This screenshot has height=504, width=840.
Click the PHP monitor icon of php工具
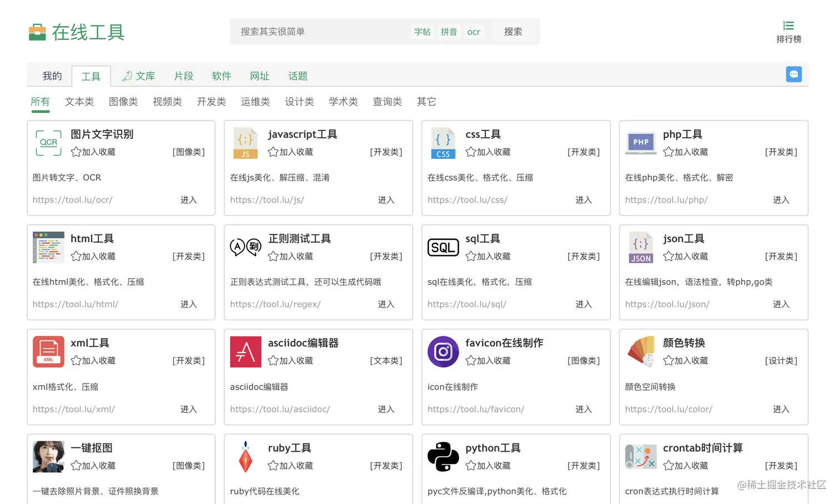(641, 143)
